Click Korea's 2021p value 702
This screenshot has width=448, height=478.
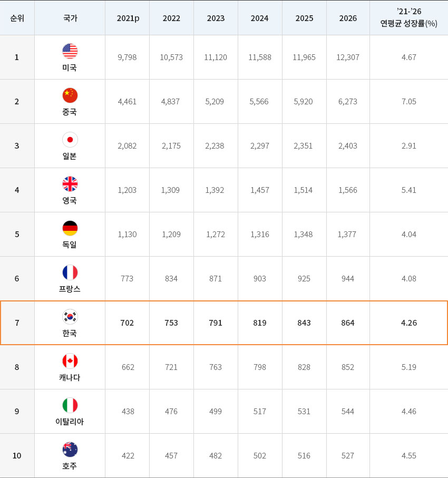pos(127,323)
